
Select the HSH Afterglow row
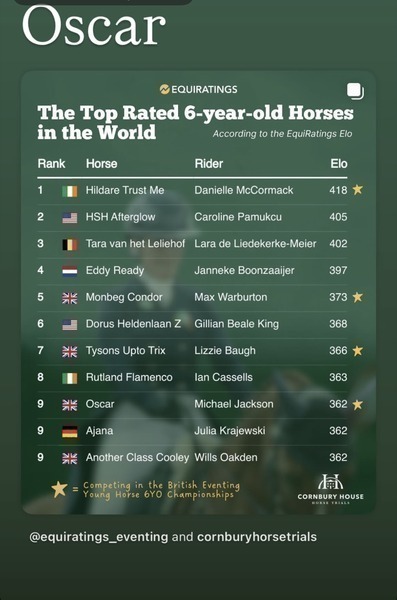click(192, 217)
